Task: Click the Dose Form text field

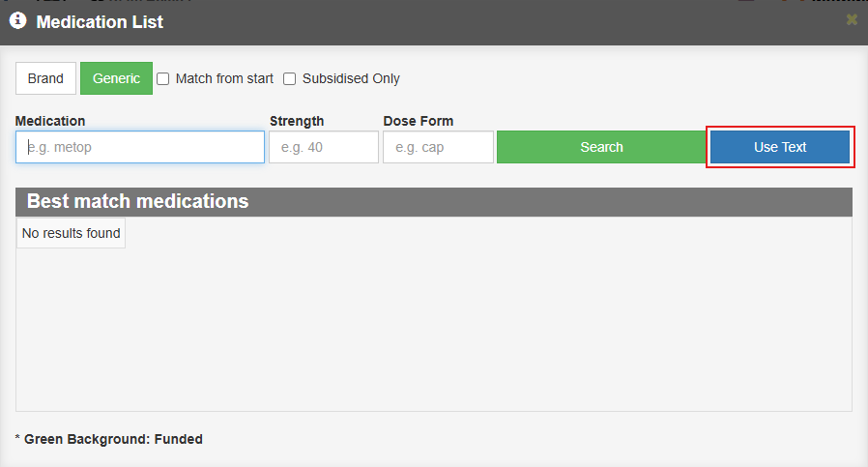Action: point(438,147)
